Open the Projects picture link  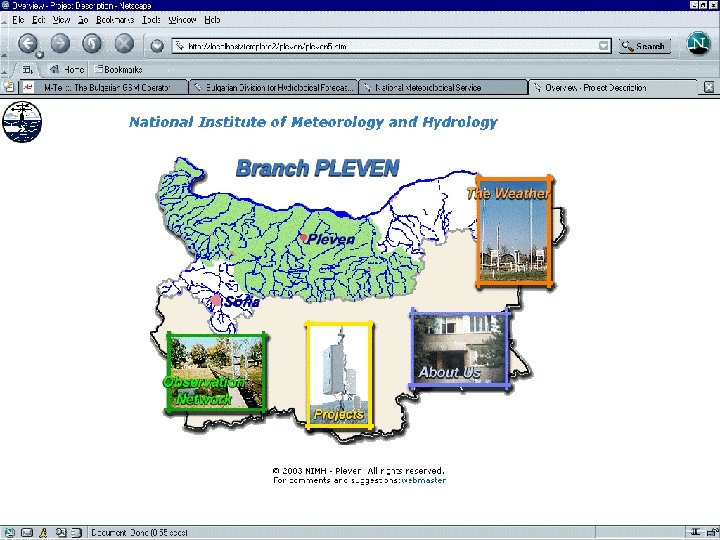(339, 375)
